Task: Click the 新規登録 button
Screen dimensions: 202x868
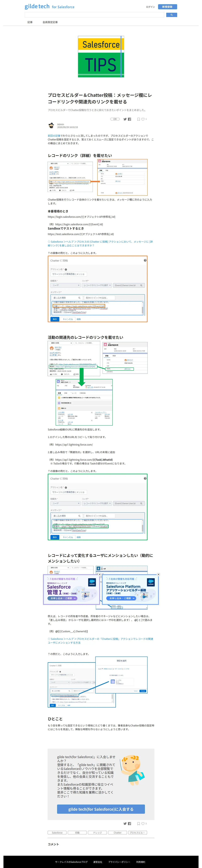Action: tap(167, 7)
